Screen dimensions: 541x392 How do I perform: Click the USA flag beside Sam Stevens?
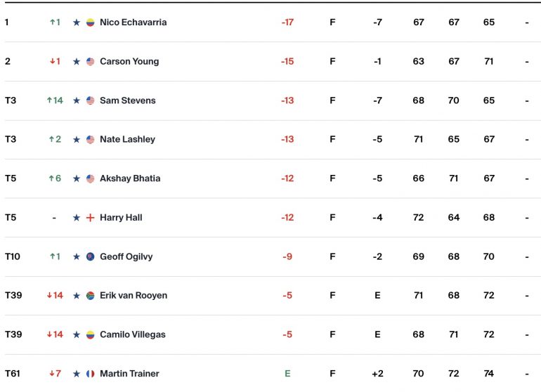click(x=91, y=100)
